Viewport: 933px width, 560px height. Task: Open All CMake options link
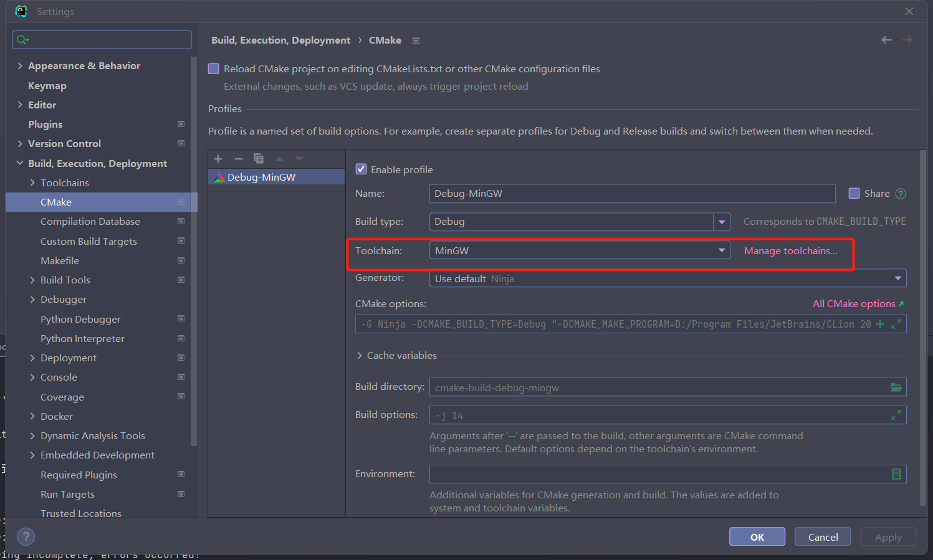point(858,303)
